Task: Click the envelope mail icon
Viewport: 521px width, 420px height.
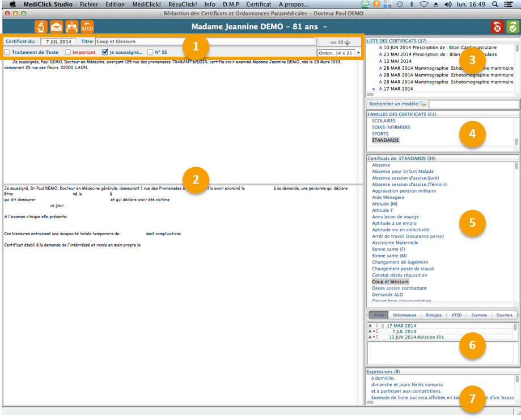Action: coord(56,27)
